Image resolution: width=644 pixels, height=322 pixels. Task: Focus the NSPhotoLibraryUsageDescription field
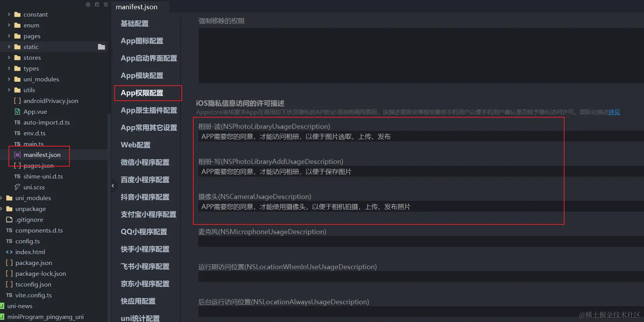[x=421, y=137]
